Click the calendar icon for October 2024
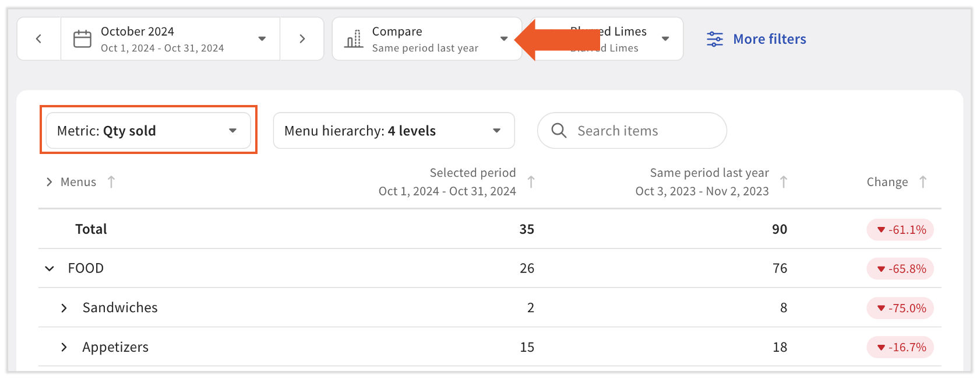The width and height of the screenshot is (980, 378). pyautogui.click(x=82, y=39)
